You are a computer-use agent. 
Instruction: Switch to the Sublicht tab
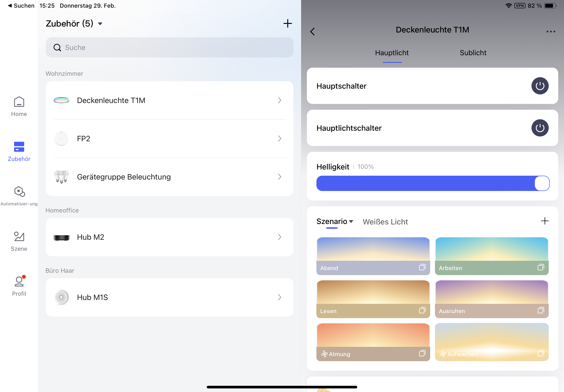click(x=473, y=53)
